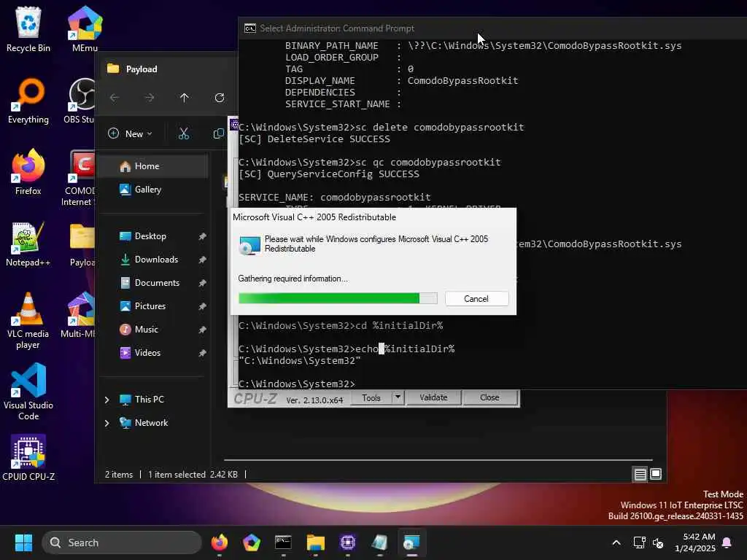Switch to Command Prompt taskbar icon

[283, 542]
